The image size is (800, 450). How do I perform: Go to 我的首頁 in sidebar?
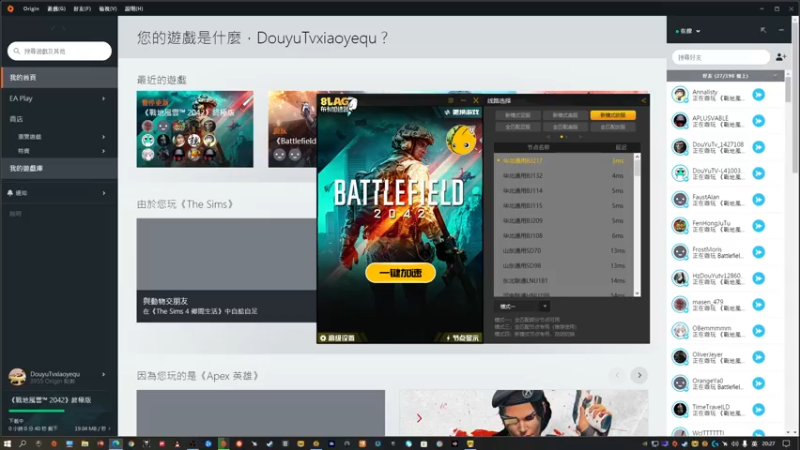[x=59, y=78]
